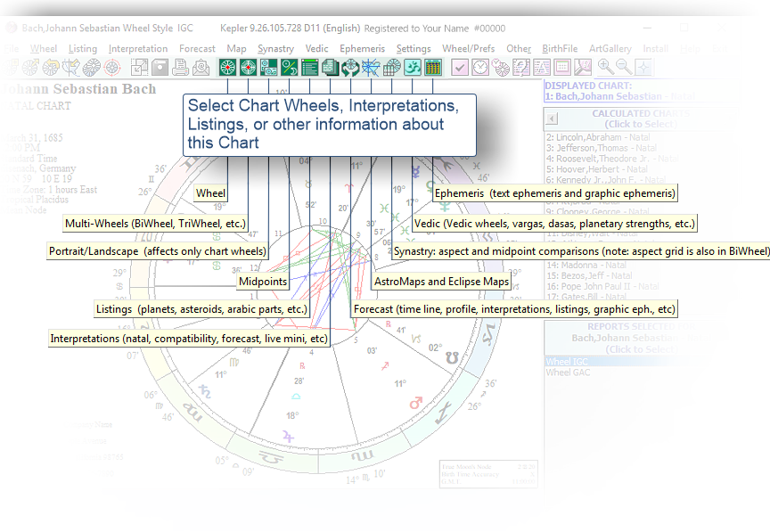Click the zoom out magnifier icon
The height and width of the screenshot is (532, 770).
point(624,67)
